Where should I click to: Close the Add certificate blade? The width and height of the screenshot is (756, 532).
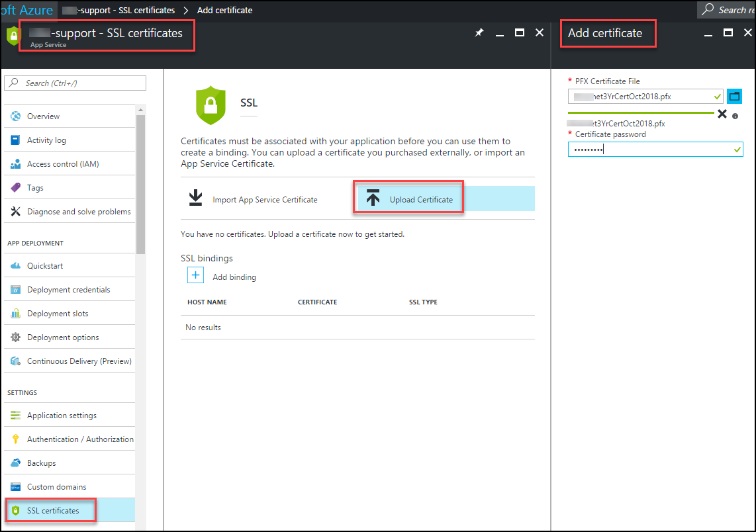coord(748,32)
